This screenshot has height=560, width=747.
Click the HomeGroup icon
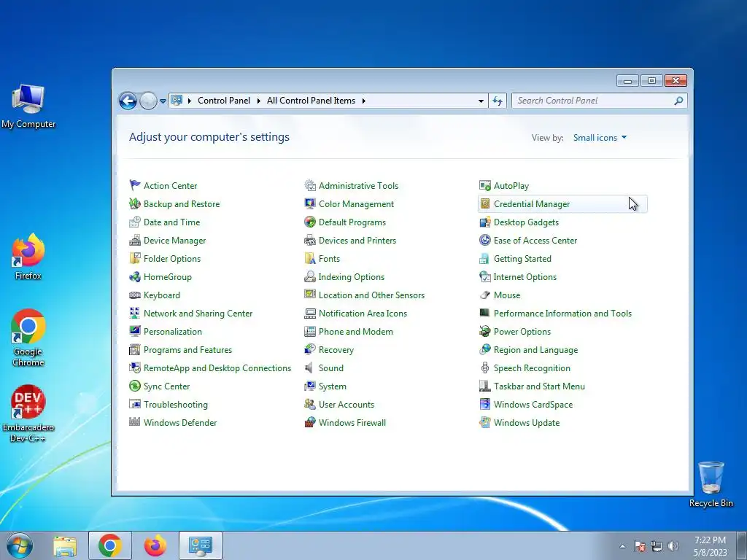click(x=135, y=276)
